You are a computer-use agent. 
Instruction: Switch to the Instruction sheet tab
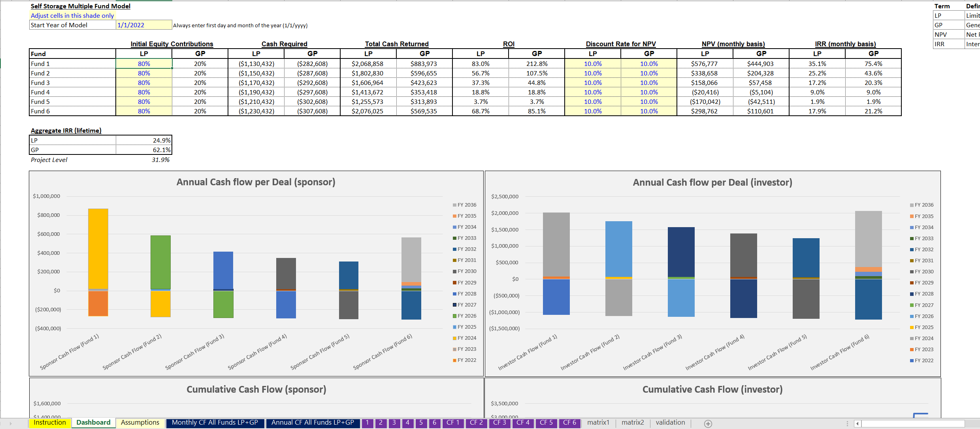tap(50, 422)
